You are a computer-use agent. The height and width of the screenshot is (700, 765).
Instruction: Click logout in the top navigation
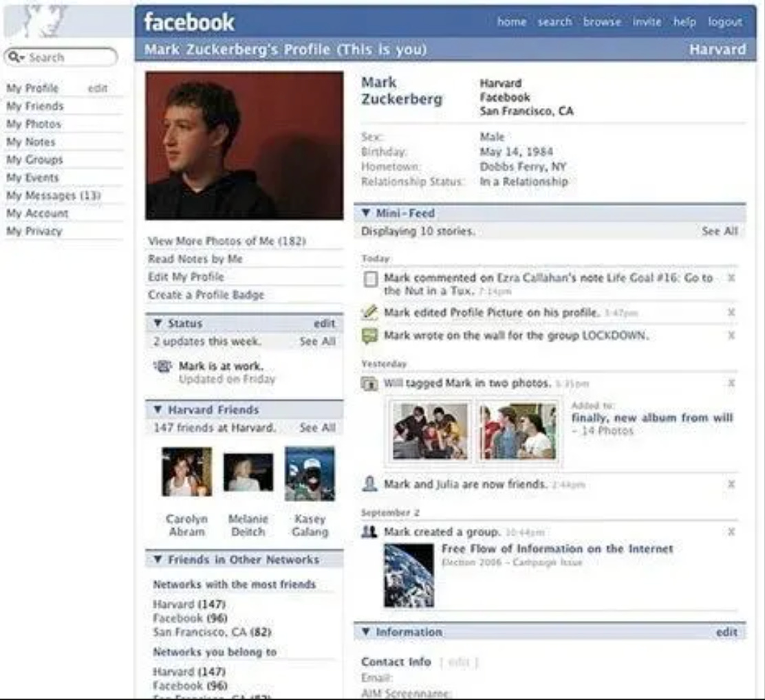(725, 22)
